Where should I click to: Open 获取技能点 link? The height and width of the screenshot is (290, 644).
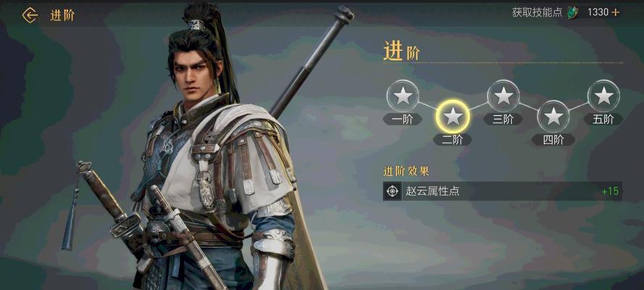click(537, 12)
